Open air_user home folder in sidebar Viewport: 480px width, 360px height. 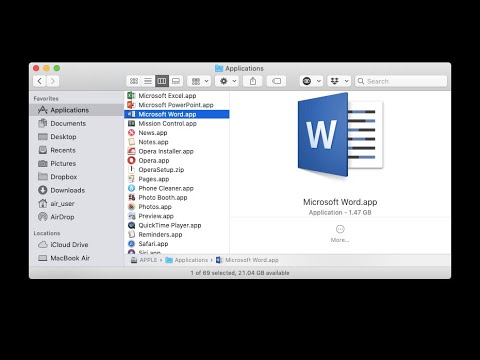tap(76, 203)
